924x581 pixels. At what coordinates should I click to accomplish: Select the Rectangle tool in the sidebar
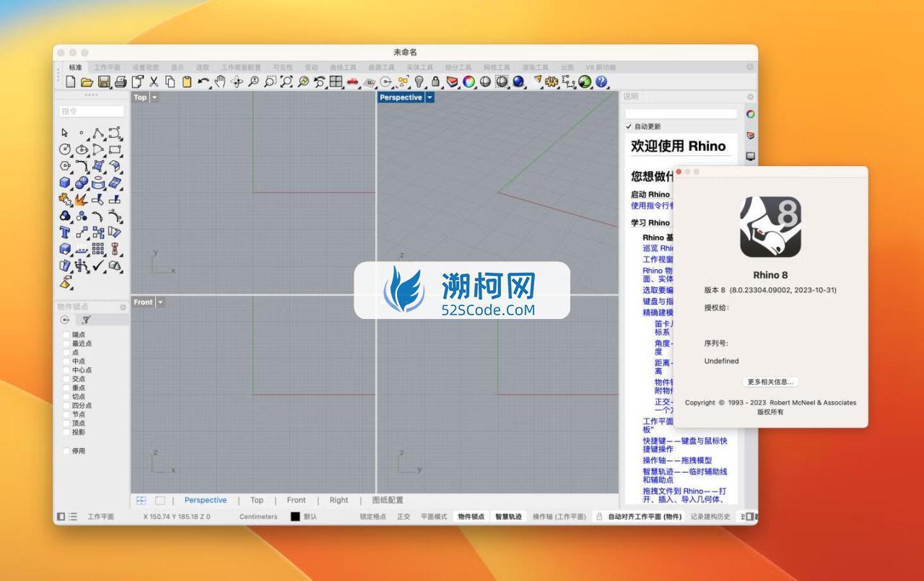point(115,149)
